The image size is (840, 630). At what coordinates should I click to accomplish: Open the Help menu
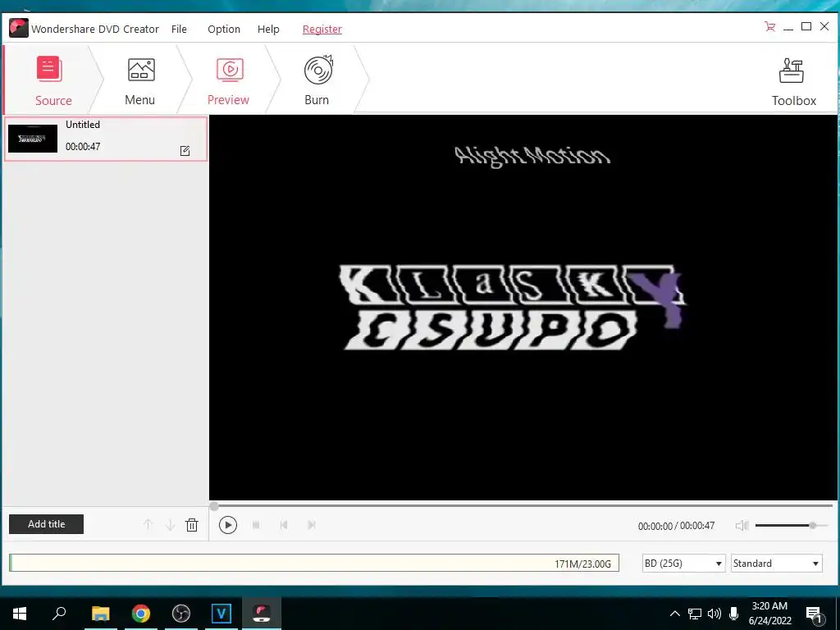click(268, 29)
